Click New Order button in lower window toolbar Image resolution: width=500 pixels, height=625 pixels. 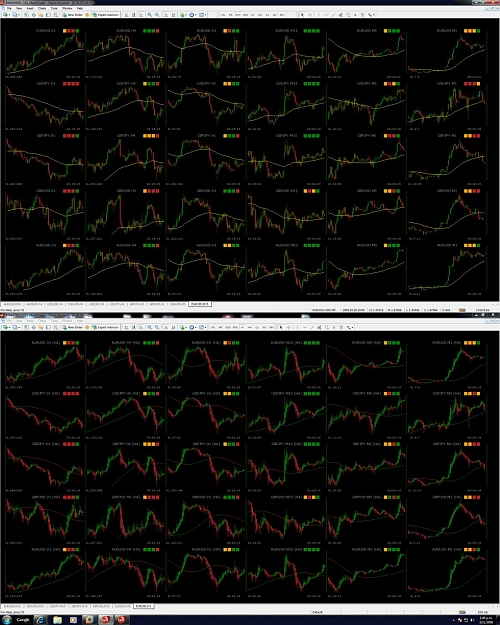[x=73, y=327]
